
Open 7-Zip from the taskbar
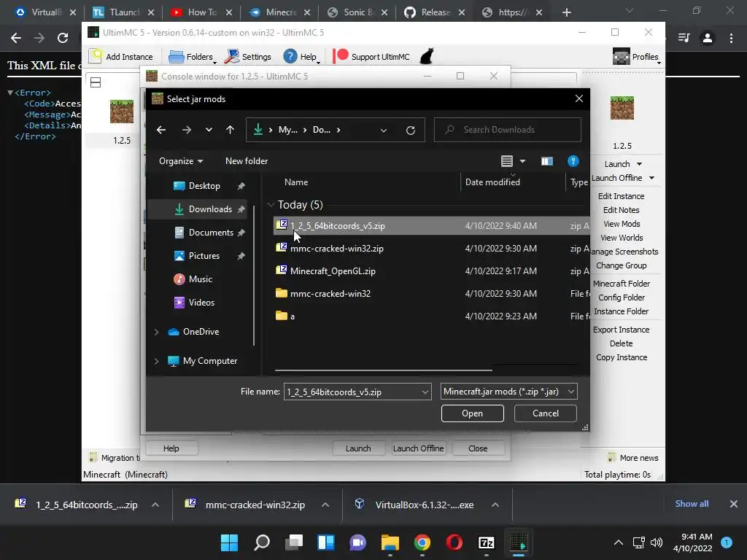(487, 542)
